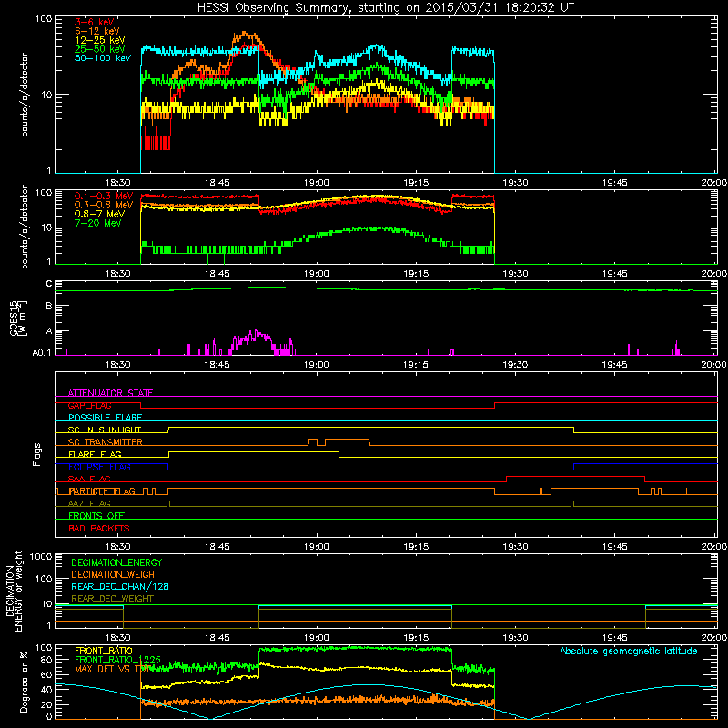Screen dimensions: 728x728
Task: Select the 0.1-0.3 MeV legend label
Action: [104, 197]
